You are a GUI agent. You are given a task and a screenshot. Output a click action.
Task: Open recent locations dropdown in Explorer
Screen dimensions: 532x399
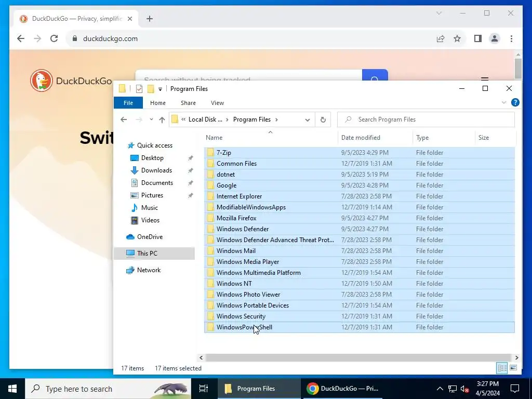[x=151, y=119]
